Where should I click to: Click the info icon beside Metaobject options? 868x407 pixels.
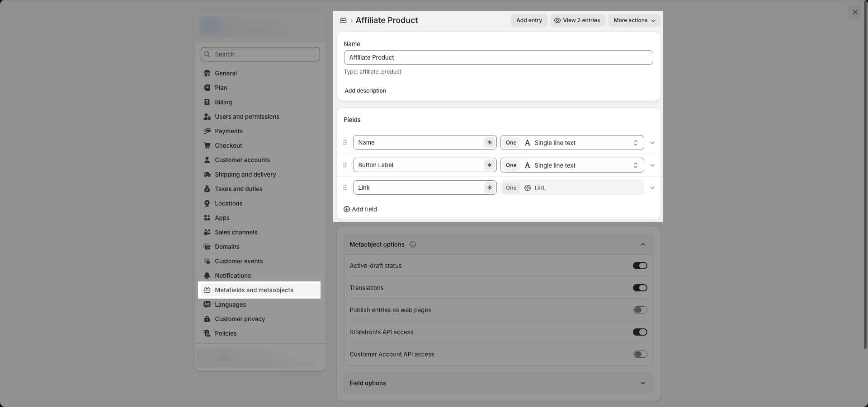[x=412, y=244]
